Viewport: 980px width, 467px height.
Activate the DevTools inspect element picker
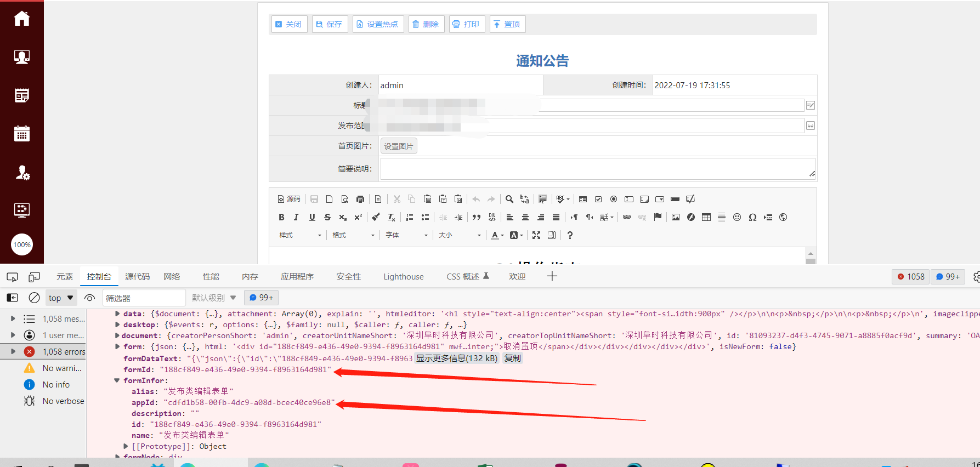12,277
